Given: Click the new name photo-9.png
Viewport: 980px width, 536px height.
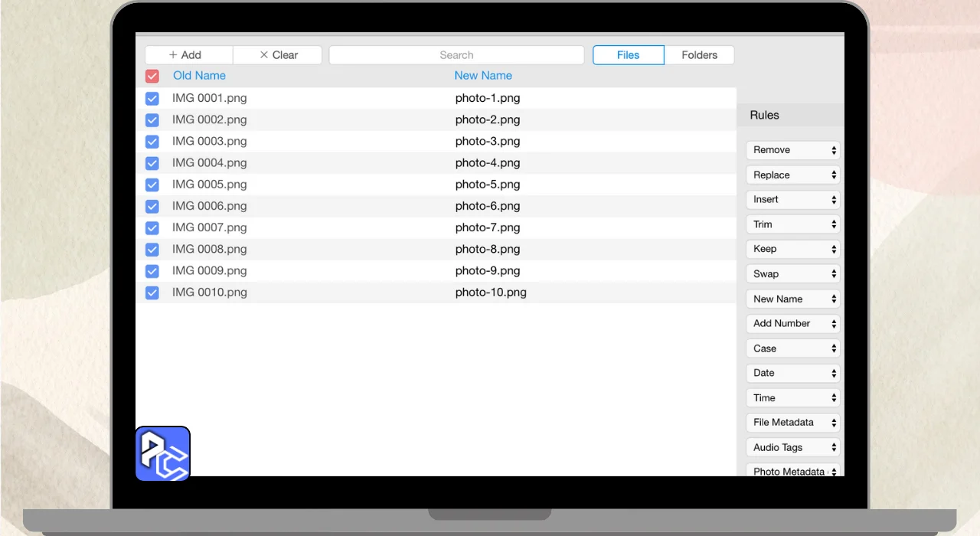Looking at the screenshot, I should coord(488,270).
